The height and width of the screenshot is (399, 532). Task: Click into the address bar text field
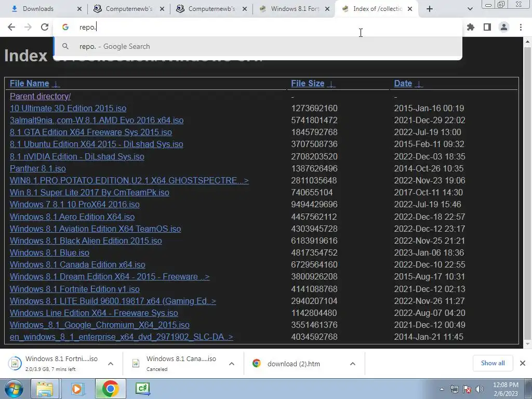click(258, 27)
